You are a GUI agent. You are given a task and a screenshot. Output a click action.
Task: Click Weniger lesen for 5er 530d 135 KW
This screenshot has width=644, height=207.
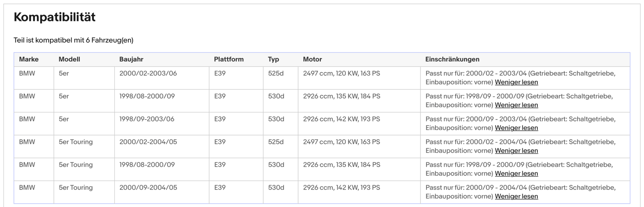point(516,105)
